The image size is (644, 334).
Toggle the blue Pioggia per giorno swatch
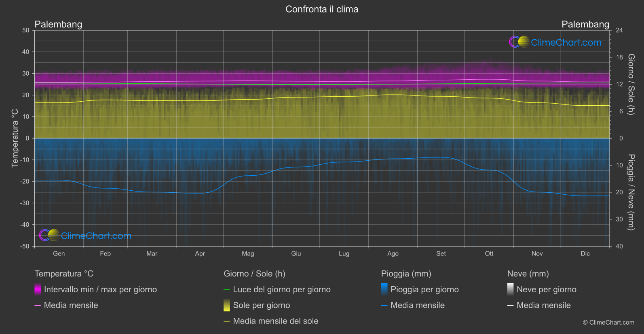pos(384,289)
